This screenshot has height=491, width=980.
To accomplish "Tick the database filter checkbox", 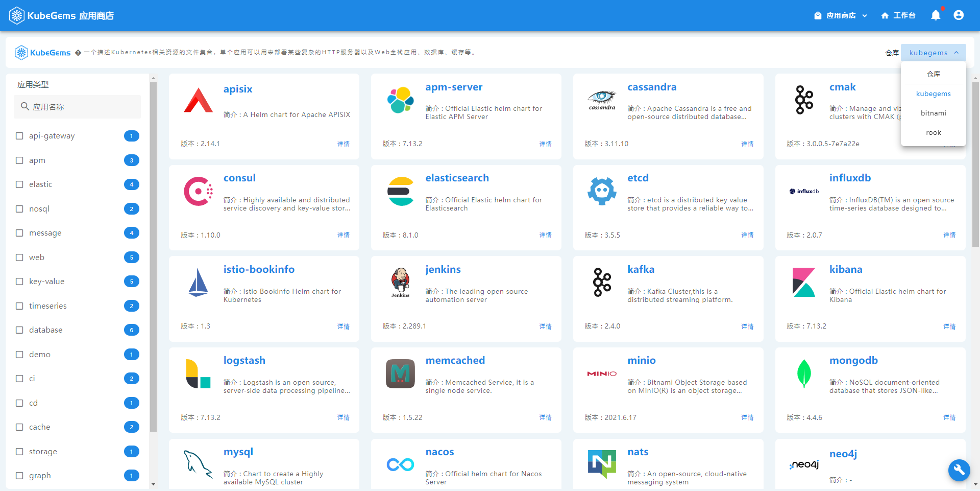I will (19, 330).
